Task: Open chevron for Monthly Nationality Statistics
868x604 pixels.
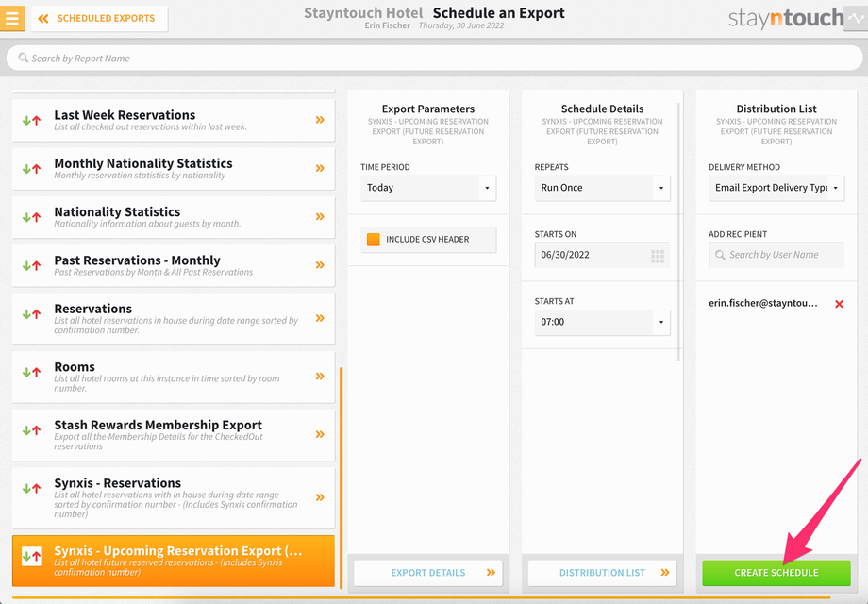Action: click(x=320, y=168)
